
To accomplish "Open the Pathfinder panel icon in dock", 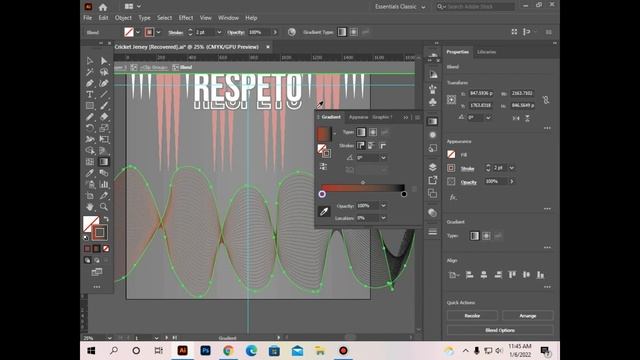I will pos(433,193).
